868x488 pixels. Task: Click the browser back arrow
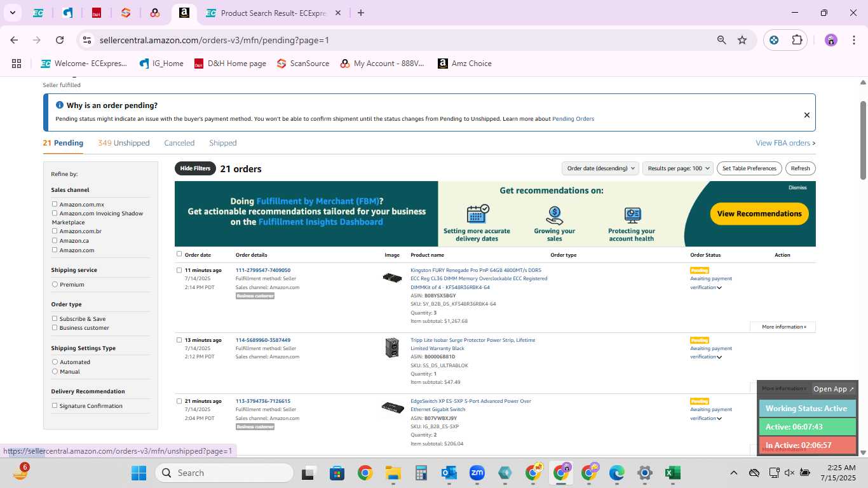(x=14, y=40)
